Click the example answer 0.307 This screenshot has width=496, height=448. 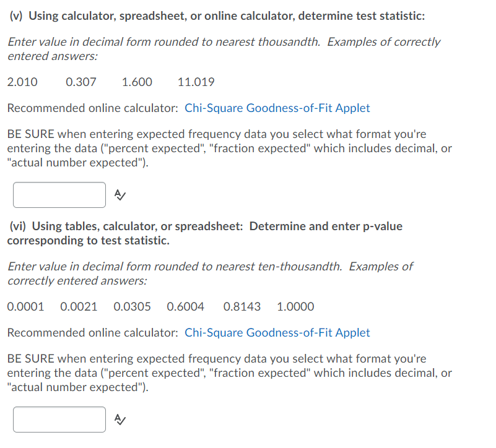click(80, 82)
